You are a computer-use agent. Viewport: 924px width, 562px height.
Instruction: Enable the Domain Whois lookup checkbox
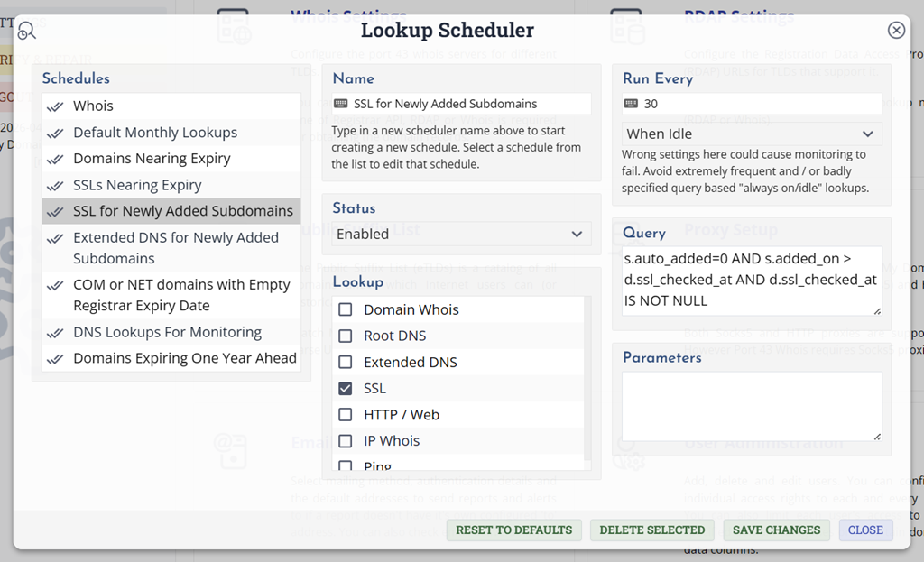click(345, 308)
